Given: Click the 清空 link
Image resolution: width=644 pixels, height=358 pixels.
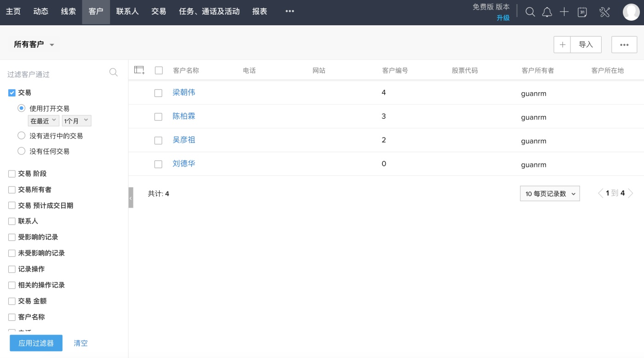Looking at the screenshot, I should coord(81,343).
